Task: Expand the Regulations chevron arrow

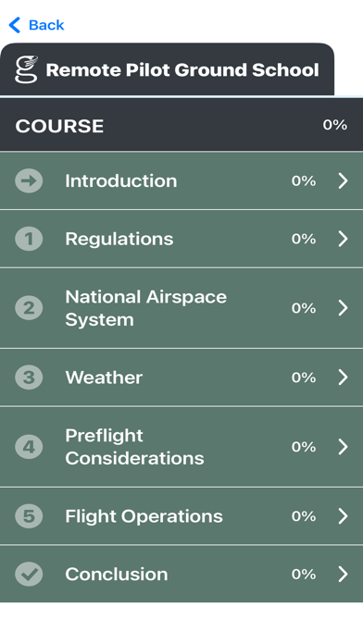Action: (x=343, y=239)
